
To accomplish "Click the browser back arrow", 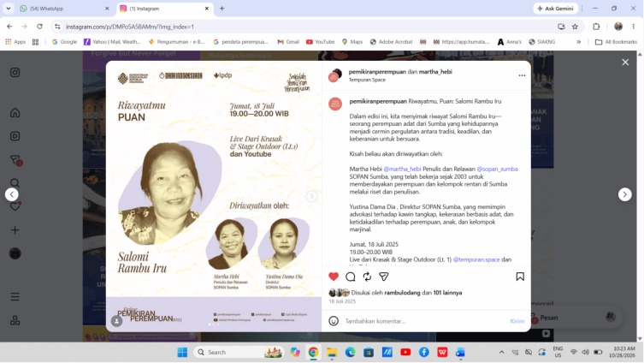I will tap(9, 27).
